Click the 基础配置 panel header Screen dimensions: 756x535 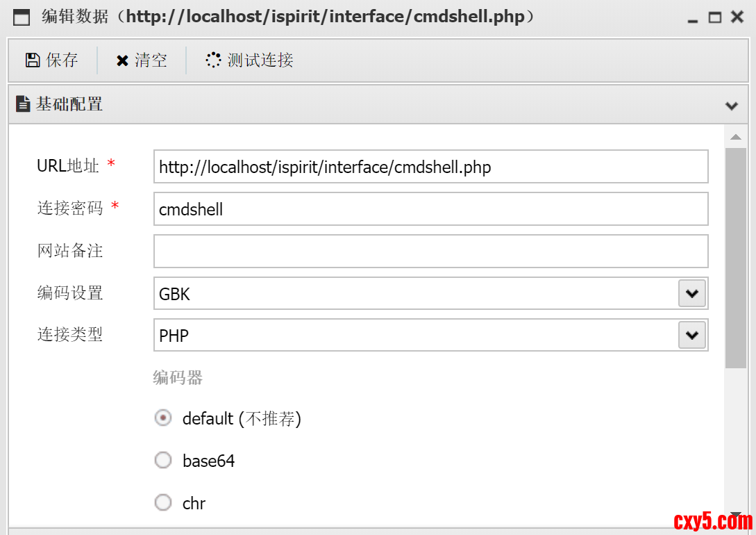347,105
